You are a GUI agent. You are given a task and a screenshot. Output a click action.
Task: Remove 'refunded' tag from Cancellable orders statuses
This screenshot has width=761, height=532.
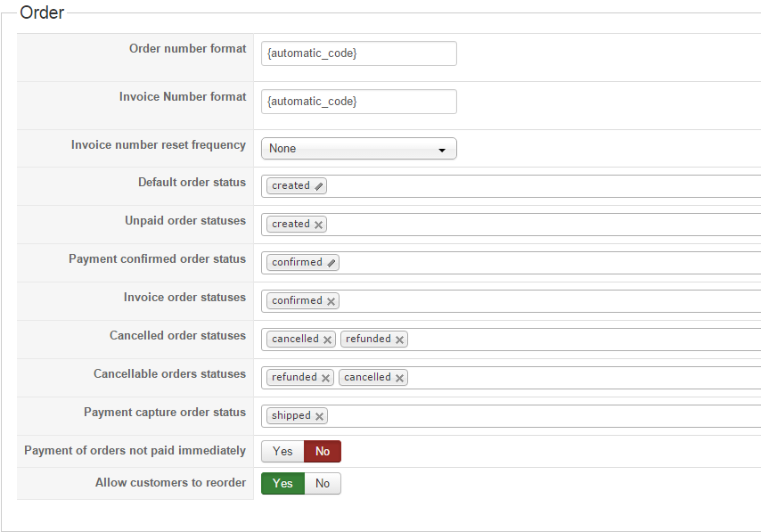(x=326, y=378)
